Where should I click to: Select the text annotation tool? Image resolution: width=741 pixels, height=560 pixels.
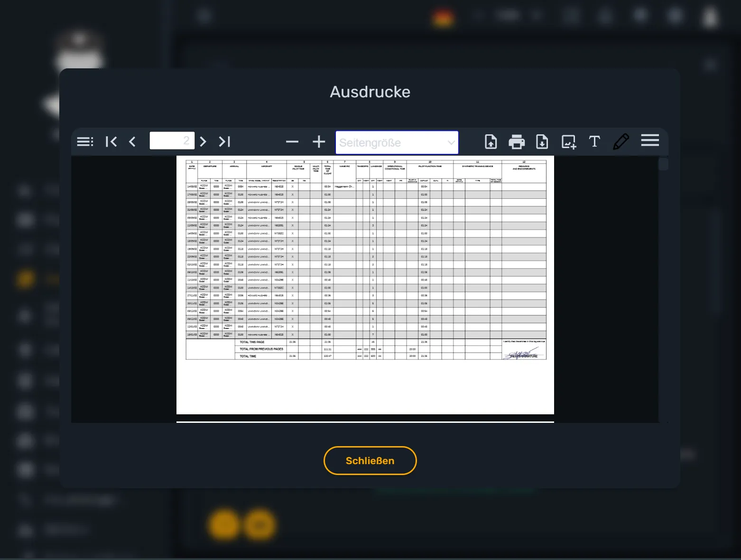pos(594,141)
